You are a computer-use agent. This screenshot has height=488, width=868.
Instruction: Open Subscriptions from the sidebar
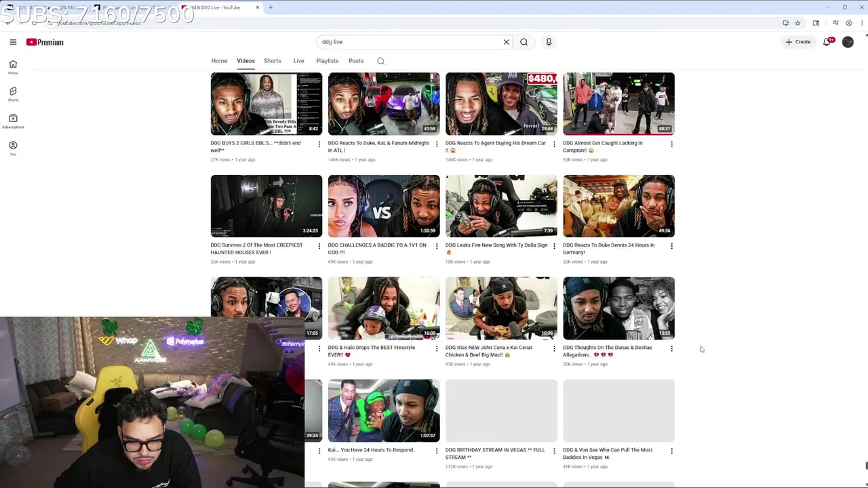[x=13, y=121]
